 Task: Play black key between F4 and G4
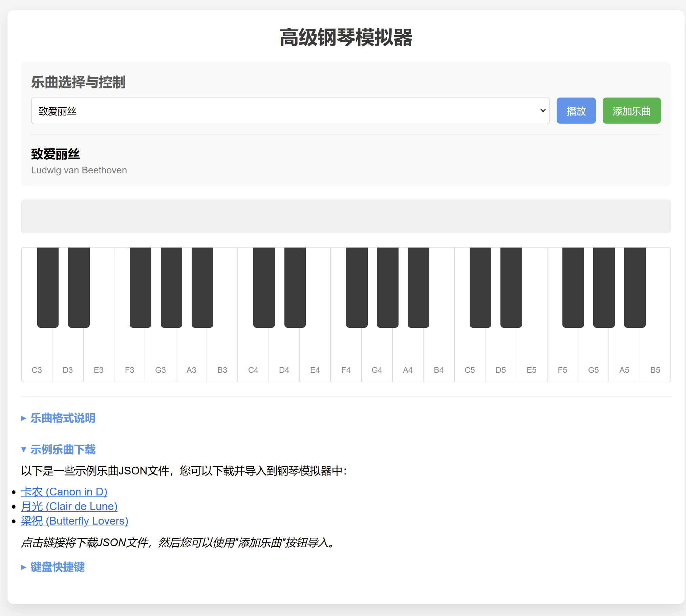(357, 287)
